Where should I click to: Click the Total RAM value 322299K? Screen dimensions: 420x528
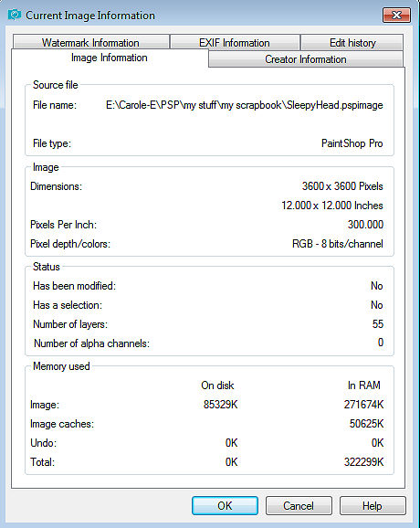click(363, 461)
